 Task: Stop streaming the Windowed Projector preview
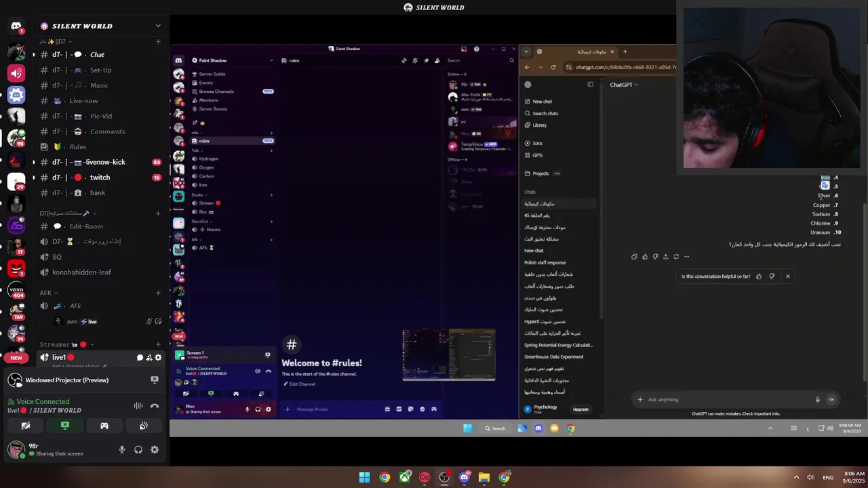pos(154,380)
